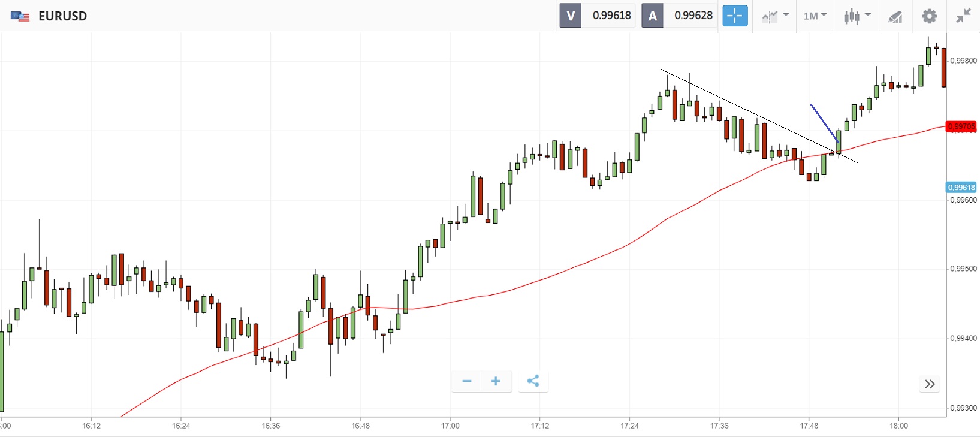Image resolution: width=980 pixels, height=437 pixels.
Task: Share the chart
Action: point(533,381)
